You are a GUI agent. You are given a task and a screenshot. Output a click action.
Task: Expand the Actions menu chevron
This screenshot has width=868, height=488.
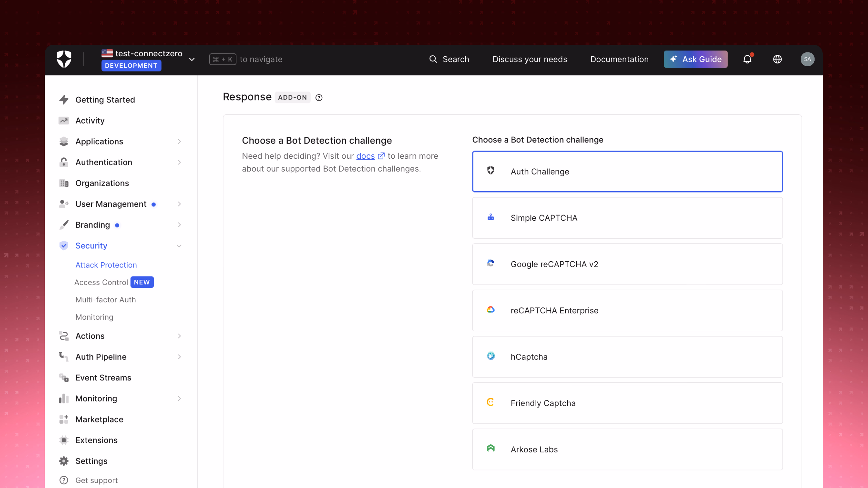pyautogui.click(x=179, y=336)
